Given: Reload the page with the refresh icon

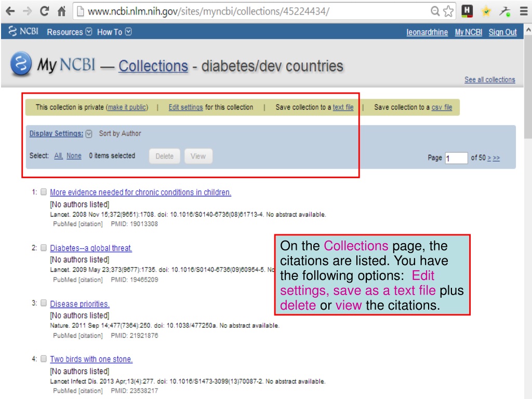Looking at the screenshot, I should tap(45, 11).
